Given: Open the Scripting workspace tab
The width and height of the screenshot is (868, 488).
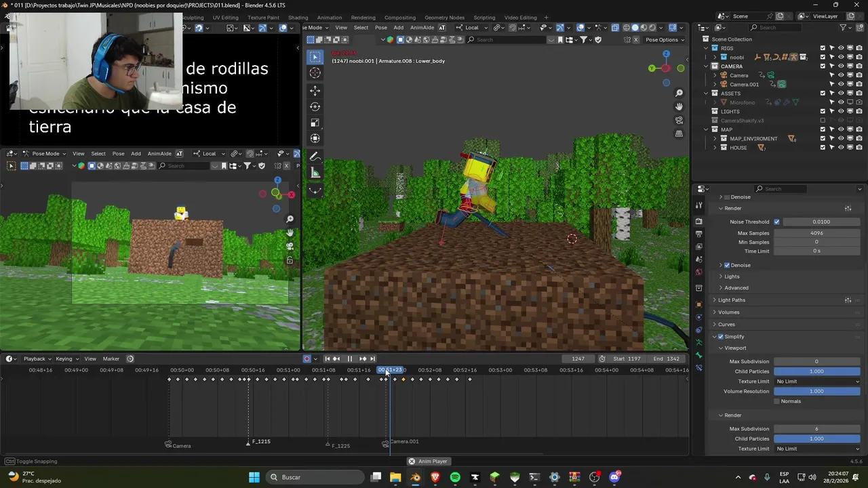Looking at the screenshot, I should pyautogui.click(x=484, y=18).
